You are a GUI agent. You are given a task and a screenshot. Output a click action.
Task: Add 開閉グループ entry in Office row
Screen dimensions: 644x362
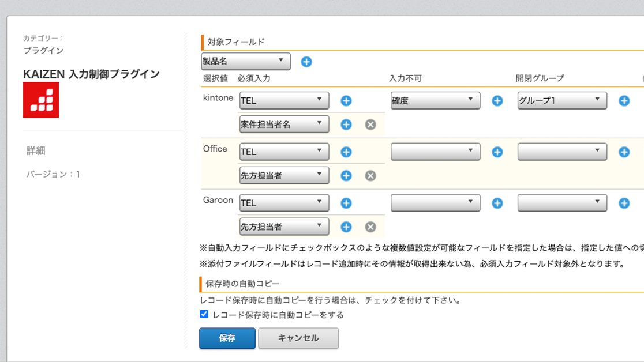[x=624, y=152]
